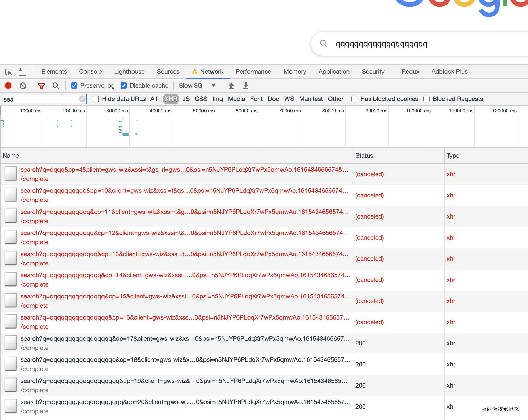This screenshot has width=528, height=420.
Task: Toggle the device toolbar icon
Action: coord(22,72)
